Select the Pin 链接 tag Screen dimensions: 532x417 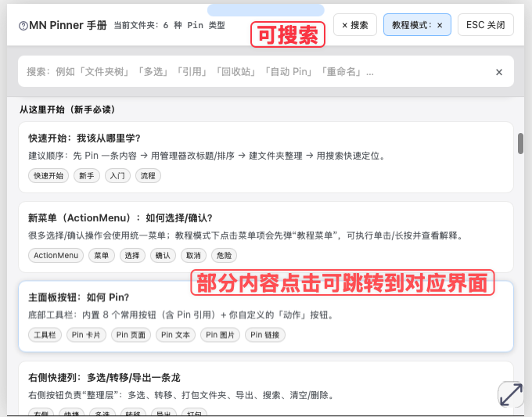(265, 335)
